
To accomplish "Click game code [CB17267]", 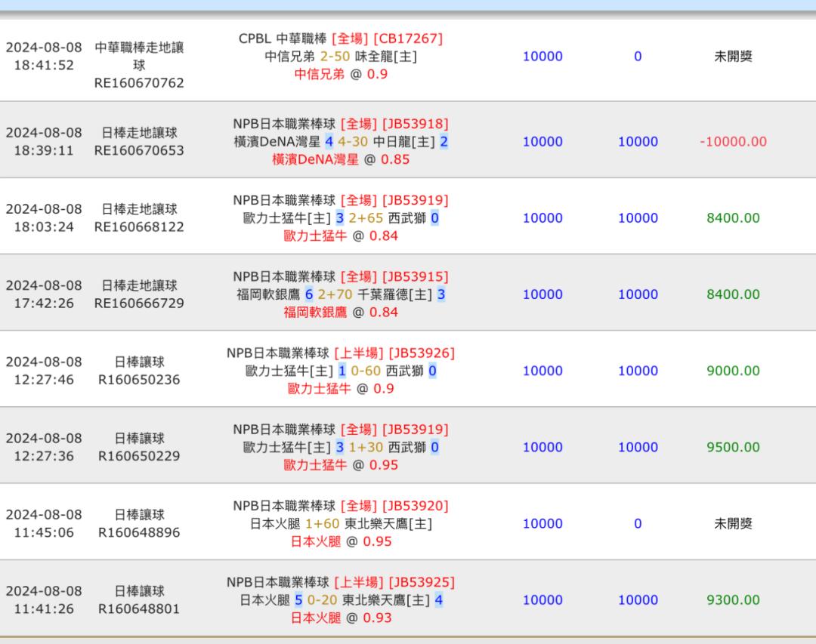I will [x=408, y=39].
